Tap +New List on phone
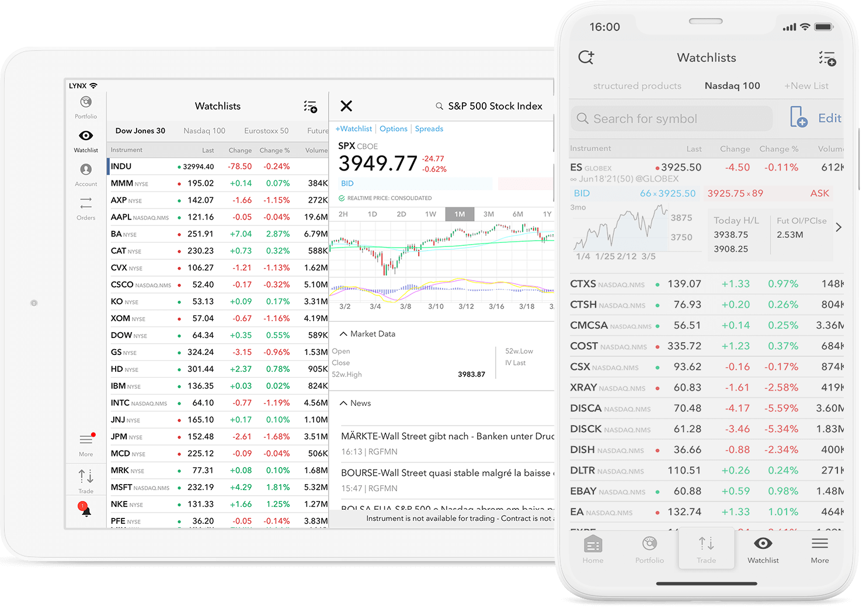The image size is (866, 616). point(806,86)
